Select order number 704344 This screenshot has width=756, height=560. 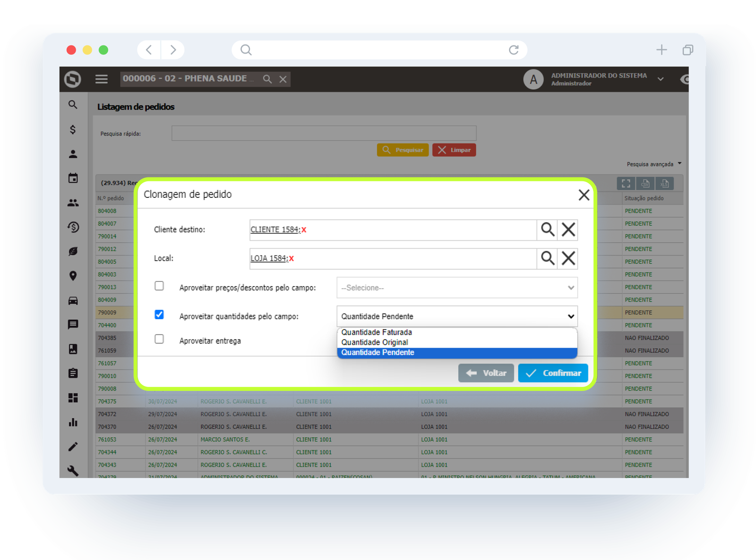[107, 452]
